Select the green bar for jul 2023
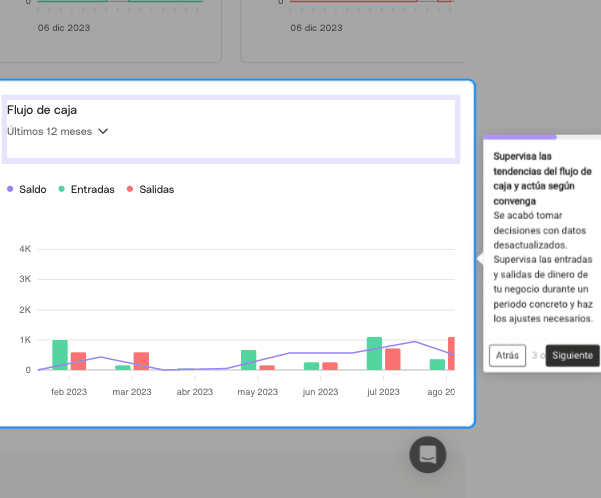The height and width of the screenshot is (498, 601). pyautogui.click(x=374, y=353)
